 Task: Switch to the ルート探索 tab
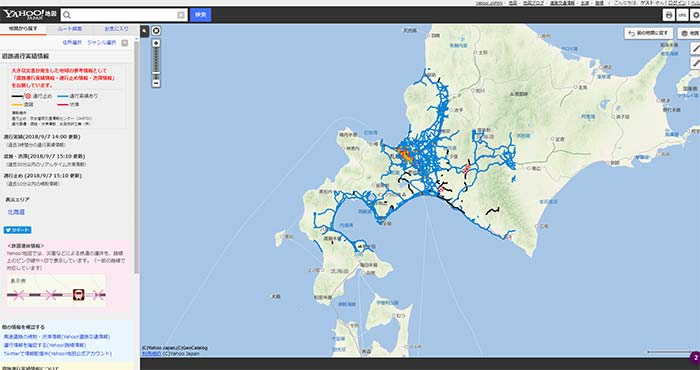click(x=70, y=29)
